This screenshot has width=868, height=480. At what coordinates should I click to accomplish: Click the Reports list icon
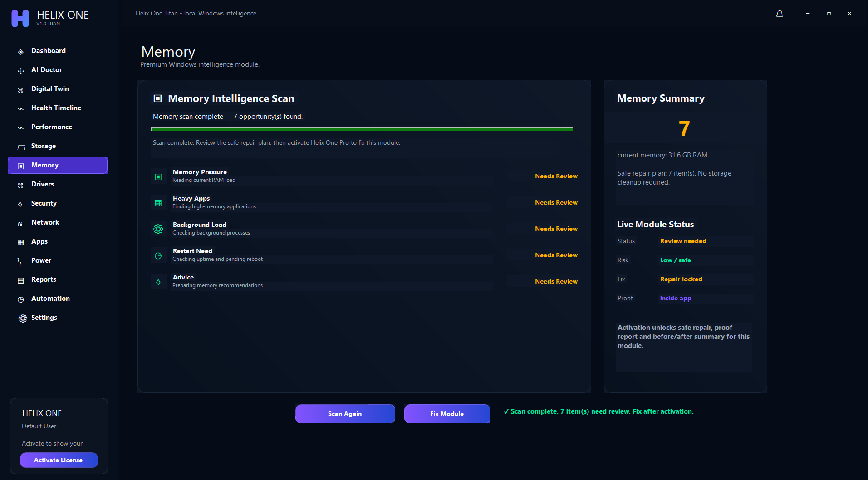(x=20, y=280)
